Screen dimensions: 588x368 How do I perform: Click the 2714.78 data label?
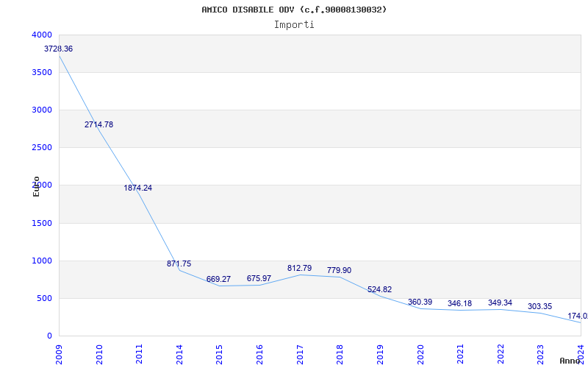point(98,124)
